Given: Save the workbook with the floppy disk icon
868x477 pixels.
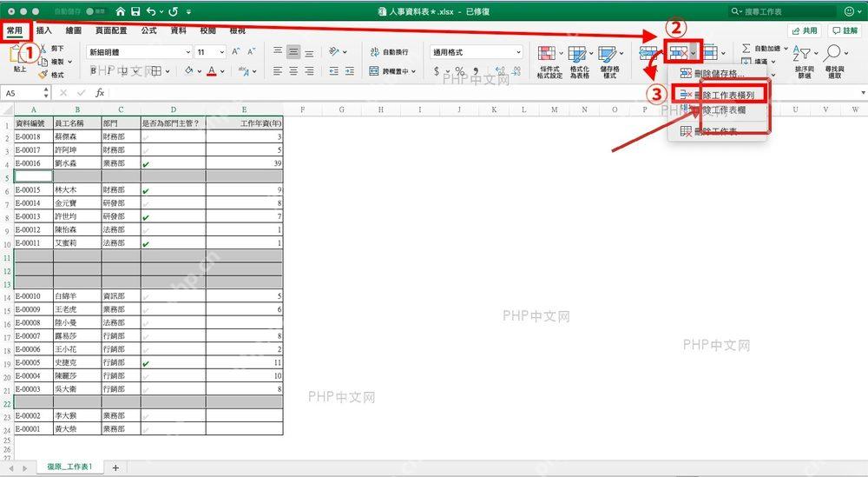Looking at the screenshot, I should (135, 11).
